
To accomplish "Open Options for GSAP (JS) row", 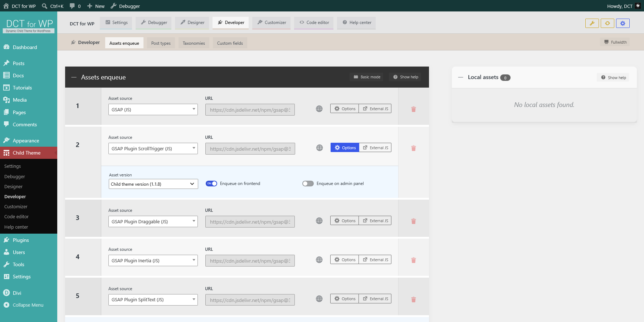I will [x=345, y=109].
